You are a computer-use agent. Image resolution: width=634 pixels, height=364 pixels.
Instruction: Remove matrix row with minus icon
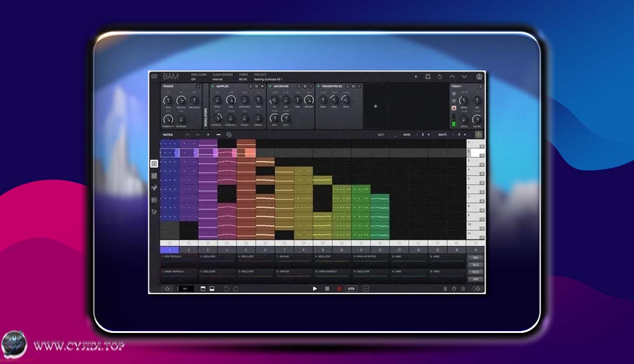pyautogui.click(x=219, y=134)
